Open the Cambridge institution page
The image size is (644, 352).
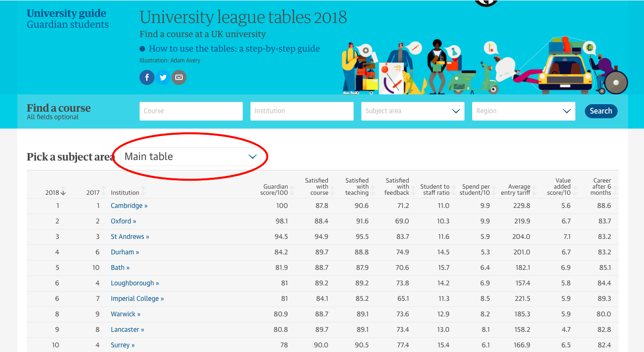(x=129, y=205)
